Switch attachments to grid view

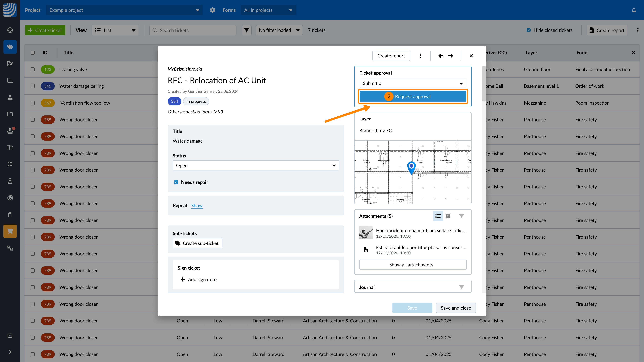tap(448, 216)
